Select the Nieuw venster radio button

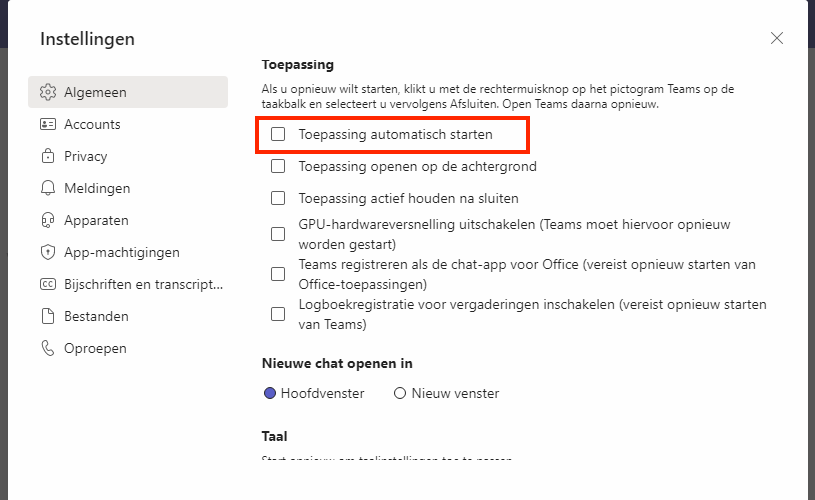point(400,393)
